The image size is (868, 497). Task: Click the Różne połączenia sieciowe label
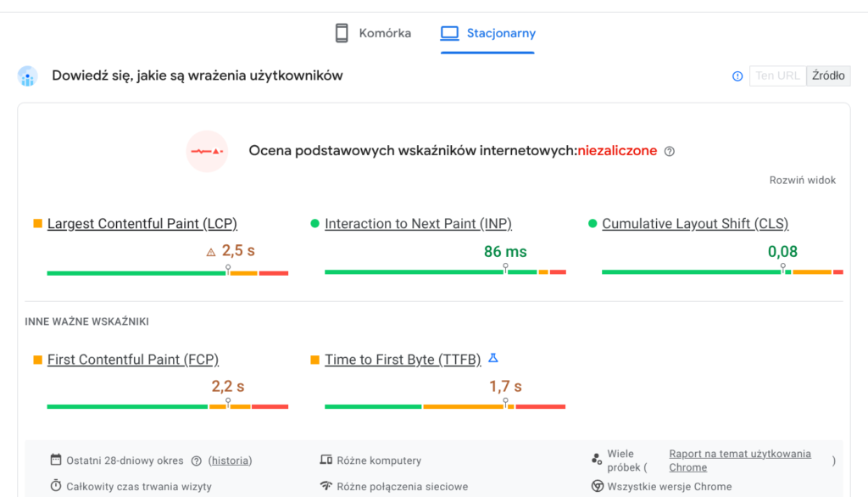(x=403, y=487)
